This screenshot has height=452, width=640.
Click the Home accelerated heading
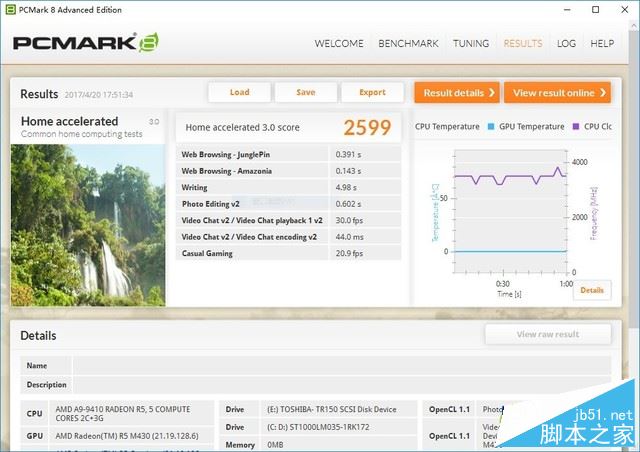point(69,121)
